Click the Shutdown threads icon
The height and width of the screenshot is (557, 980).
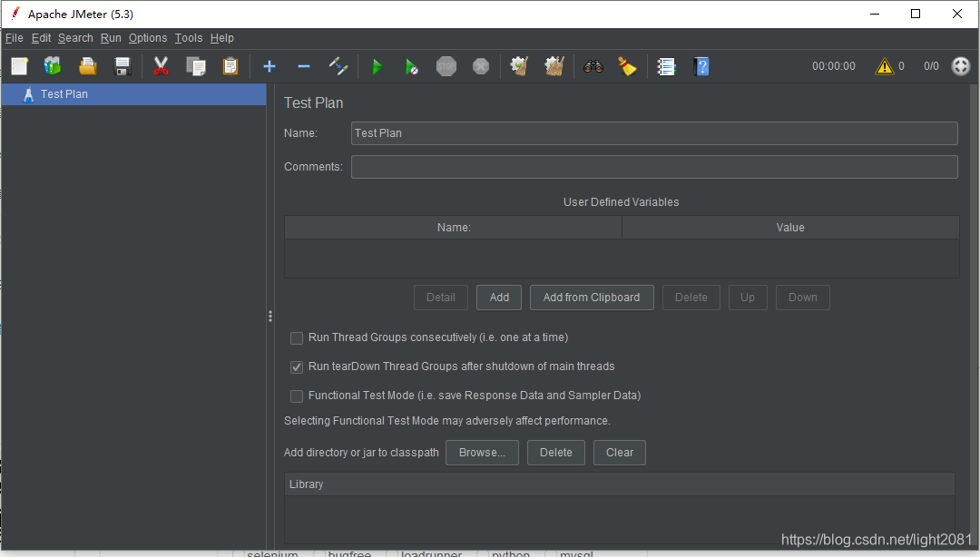click(481, 66)
